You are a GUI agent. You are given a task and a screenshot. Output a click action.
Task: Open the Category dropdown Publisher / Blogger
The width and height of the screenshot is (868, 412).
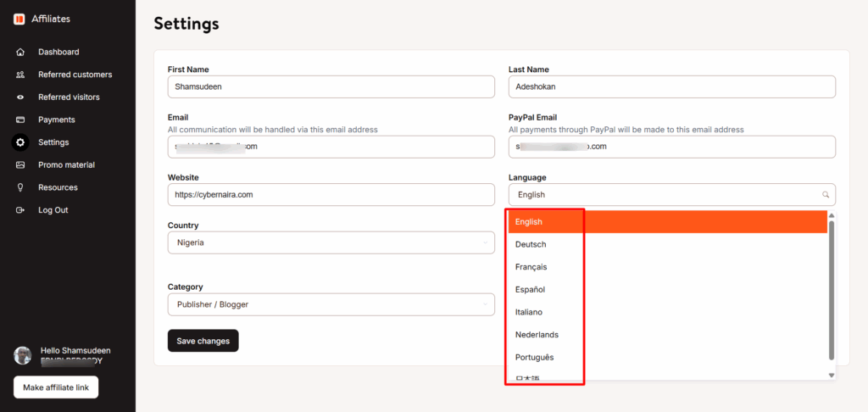click(331, 304)
